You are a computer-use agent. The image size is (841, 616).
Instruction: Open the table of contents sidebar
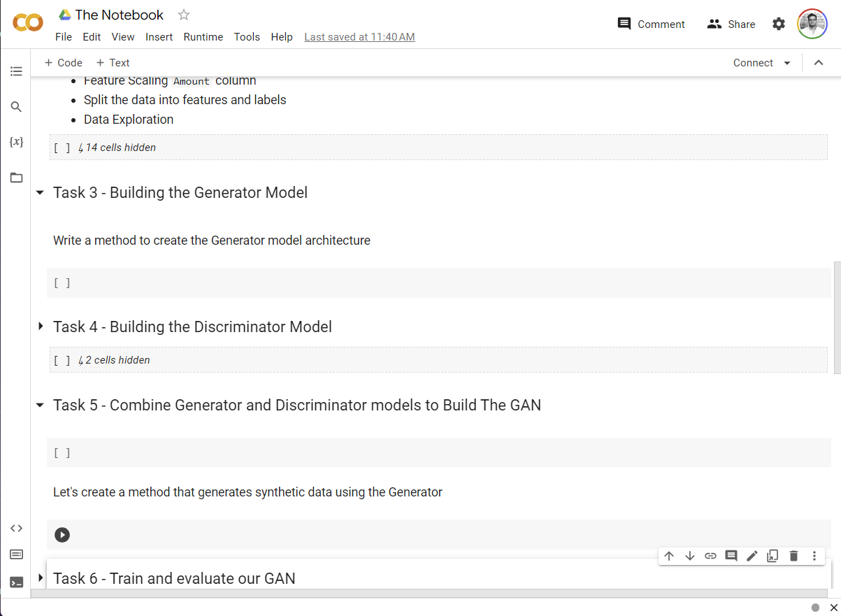tap(16, 71)
